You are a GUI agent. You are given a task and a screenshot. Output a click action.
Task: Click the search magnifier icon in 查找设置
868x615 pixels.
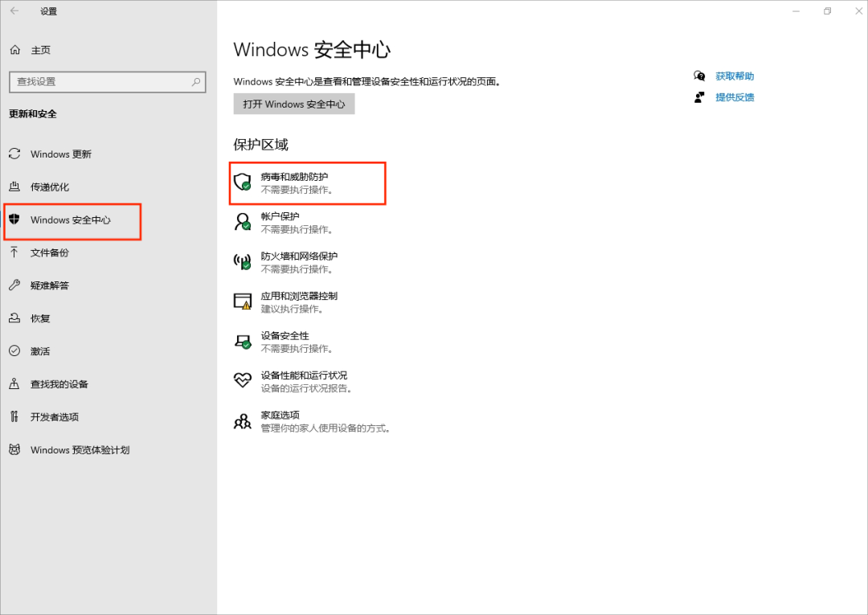click(196, 82)
